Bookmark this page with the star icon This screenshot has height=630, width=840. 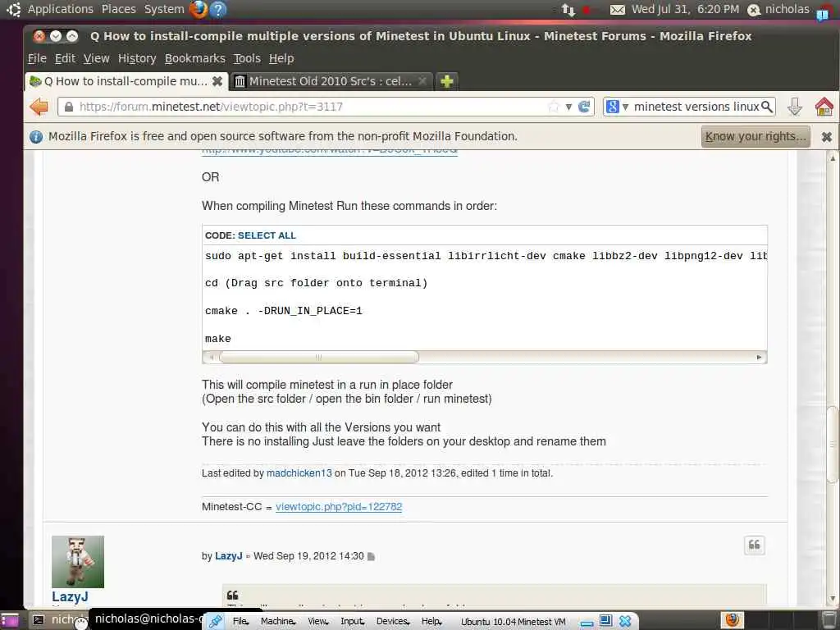pos(554,107)
